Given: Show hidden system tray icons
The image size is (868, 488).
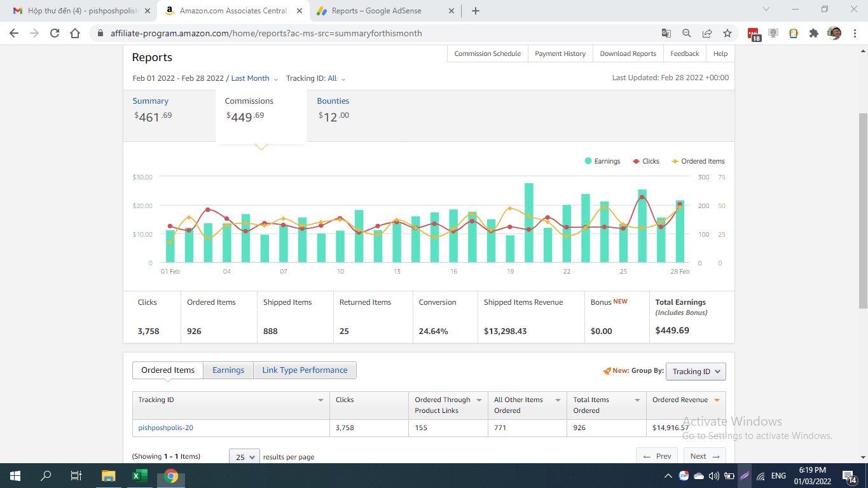Looking at the screenshot, I should coord(668,475).
